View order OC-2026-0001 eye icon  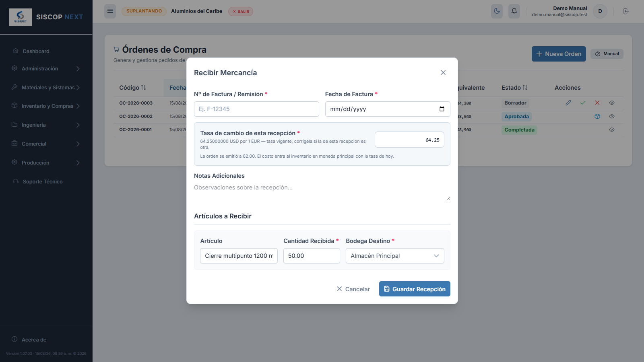pos(612,130)
